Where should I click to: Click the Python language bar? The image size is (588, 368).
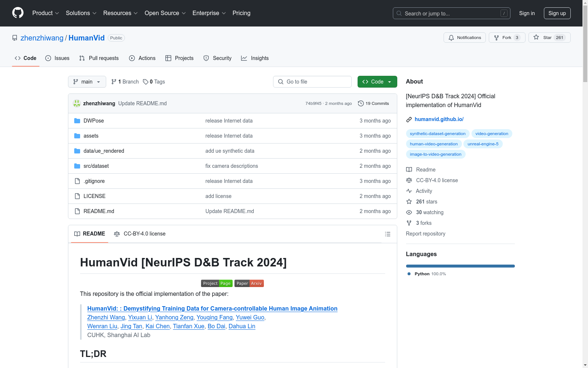(x=460, y=266)
